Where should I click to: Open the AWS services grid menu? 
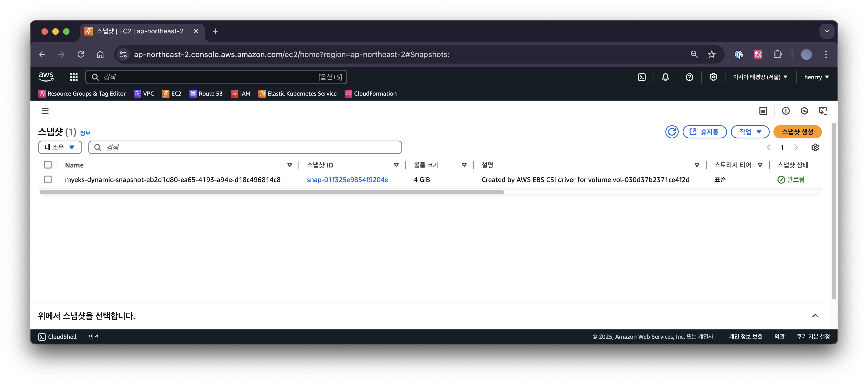coord(74,77)
